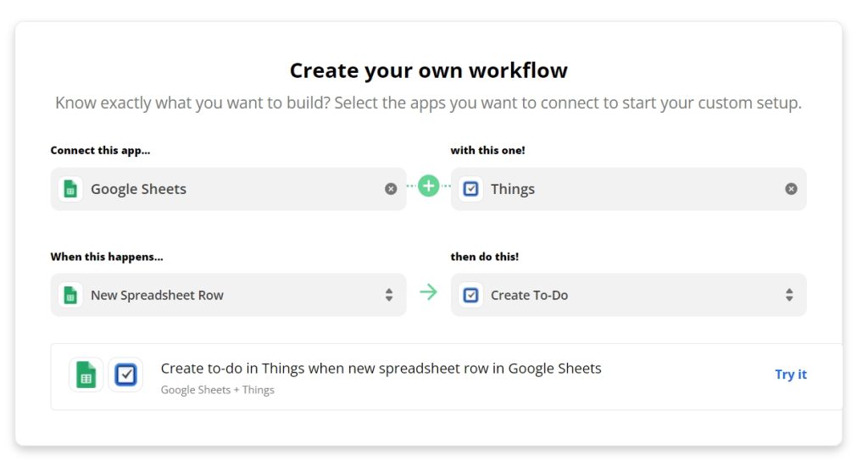
Task: Click the Things app input field
Action: (628, 189)
